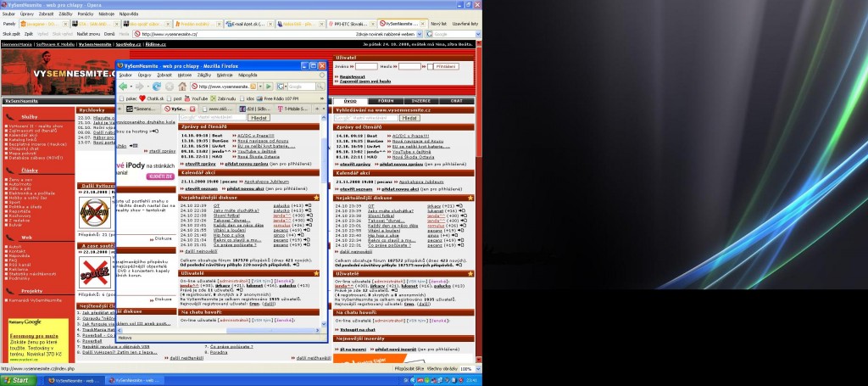Open Registrovat link in Opera page
This screenshot has height=386, width=868.
(x=352, y=76)
